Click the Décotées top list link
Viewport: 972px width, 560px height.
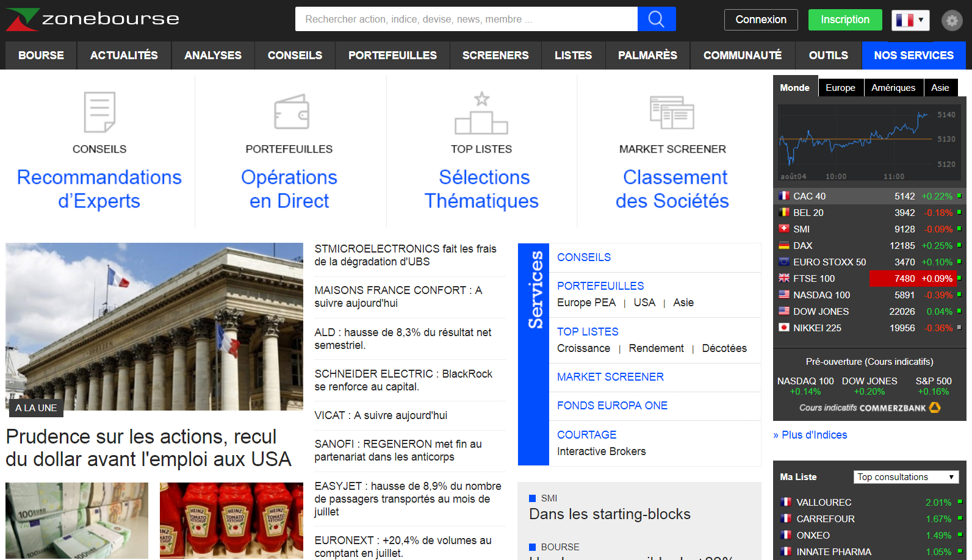pyautogui.click(x=724, y=348)
